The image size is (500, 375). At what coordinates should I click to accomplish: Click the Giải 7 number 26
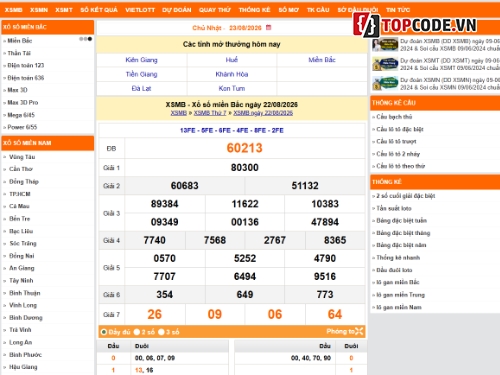click(155, 314)
